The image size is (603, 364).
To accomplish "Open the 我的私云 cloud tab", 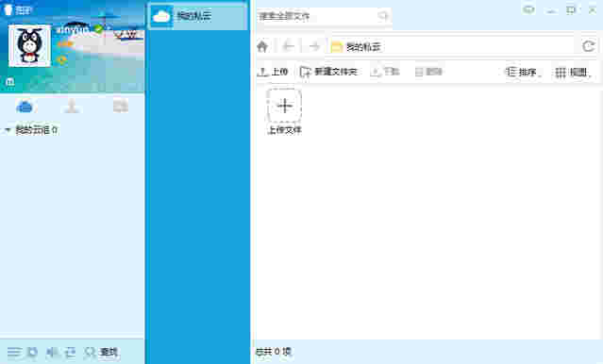I will pos(197,16).
